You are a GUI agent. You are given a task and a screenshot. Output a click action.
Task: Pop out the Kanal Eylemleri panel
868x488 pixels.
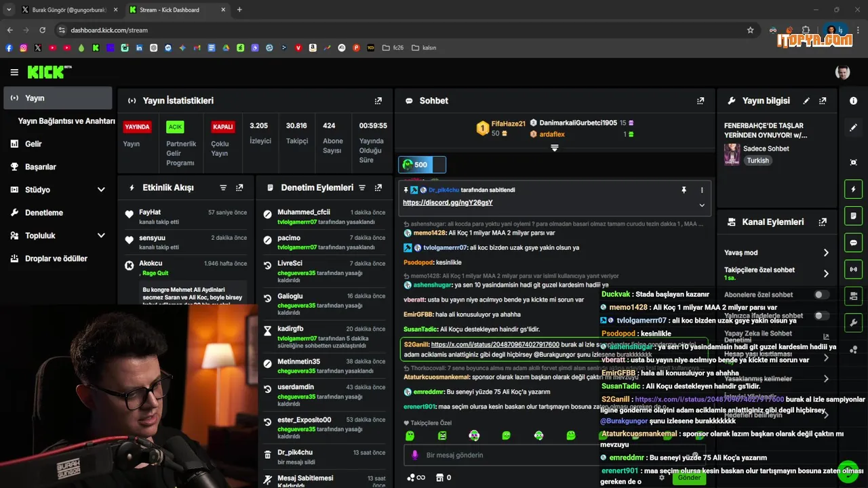click(823, 222)
